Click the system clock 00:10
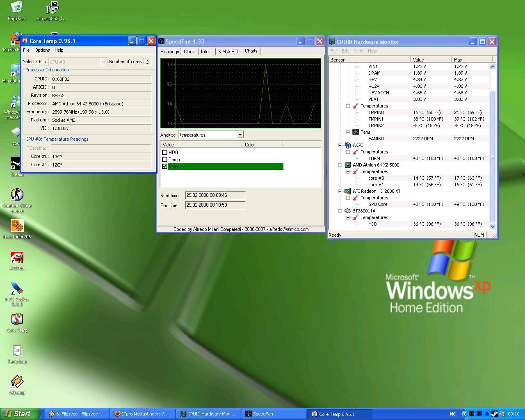Viewport: 525px width, 420px height. click(514, 414)
